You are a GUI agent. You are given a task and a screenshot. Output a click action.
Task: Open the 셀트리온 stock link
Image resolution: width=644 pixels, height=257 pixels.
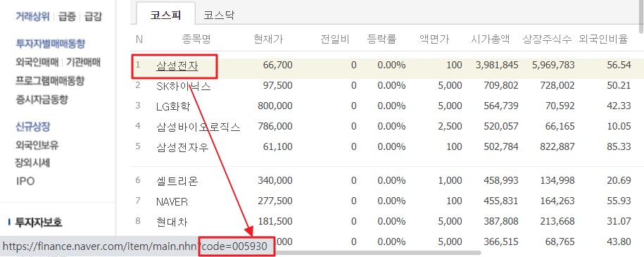(x=177, y=181)
